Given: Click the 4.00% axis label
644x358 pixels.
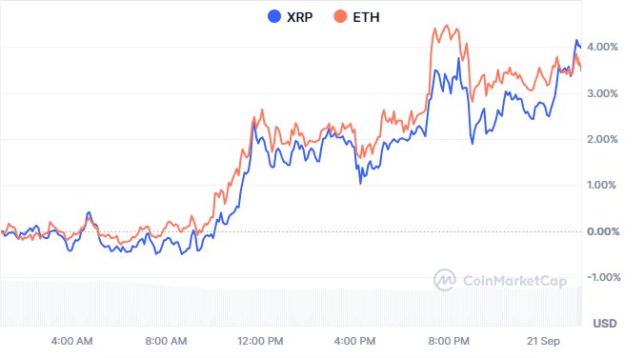Looking at the screenshot, I should click(602, 47).
